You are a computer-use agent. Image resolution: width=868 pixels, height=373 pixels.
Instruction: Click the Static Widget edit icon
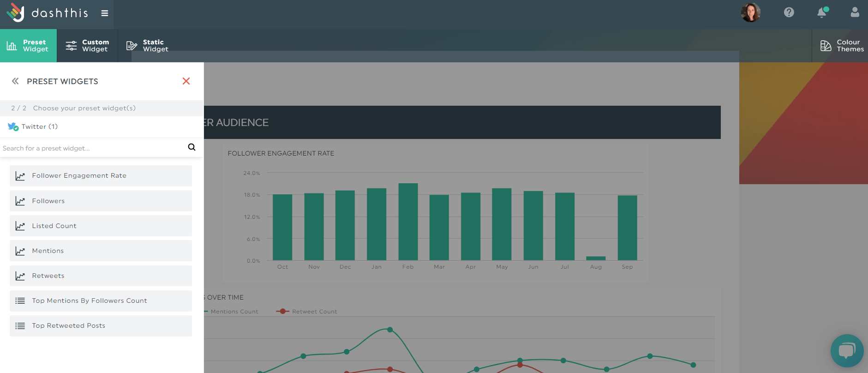click(132, 46)
